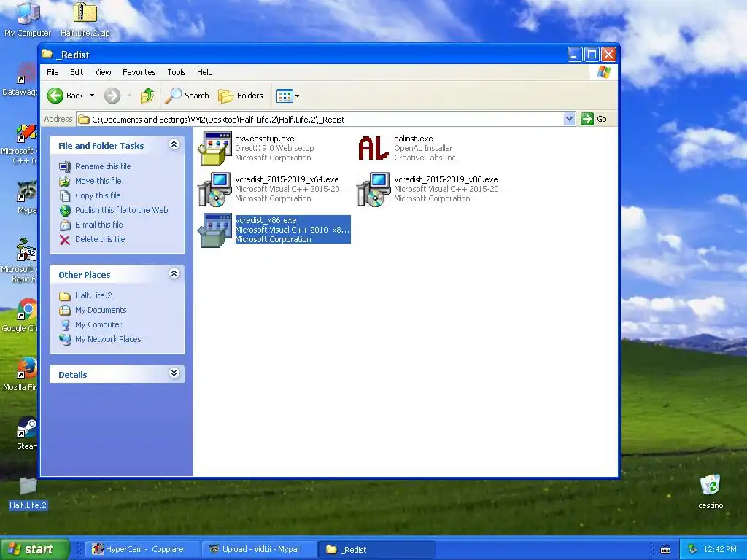Open the Search tool
This screenshot has width=747, height=560.
tap(187, 96)
